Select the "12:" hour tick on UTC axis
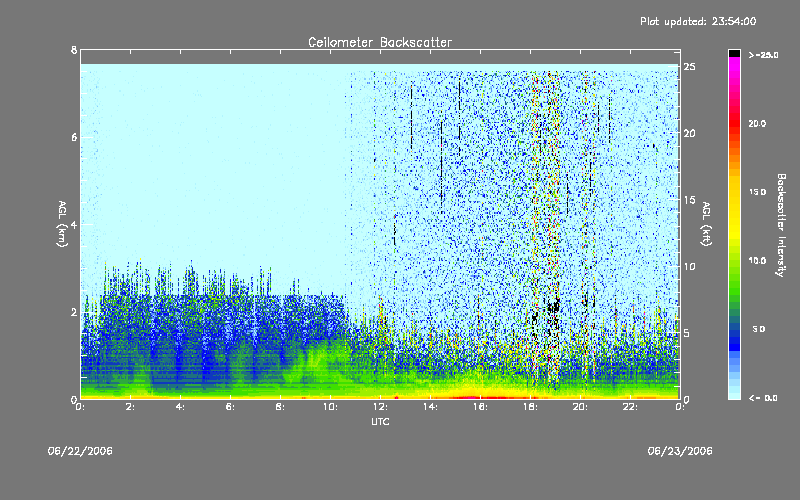The image size is (800, 500). pyautogui.click(x=380, y=407)
